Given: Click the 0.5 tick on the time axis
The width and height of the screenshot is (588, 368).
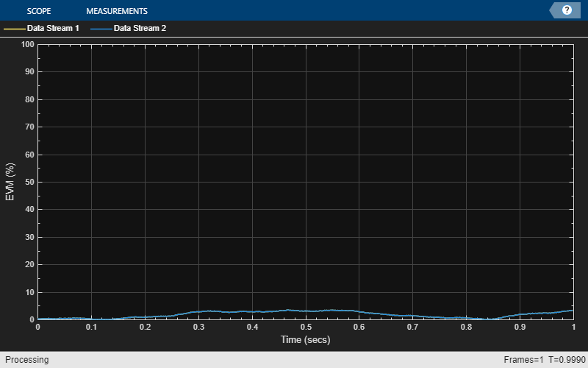Looking at the screenshot, I should coord(305,328).
